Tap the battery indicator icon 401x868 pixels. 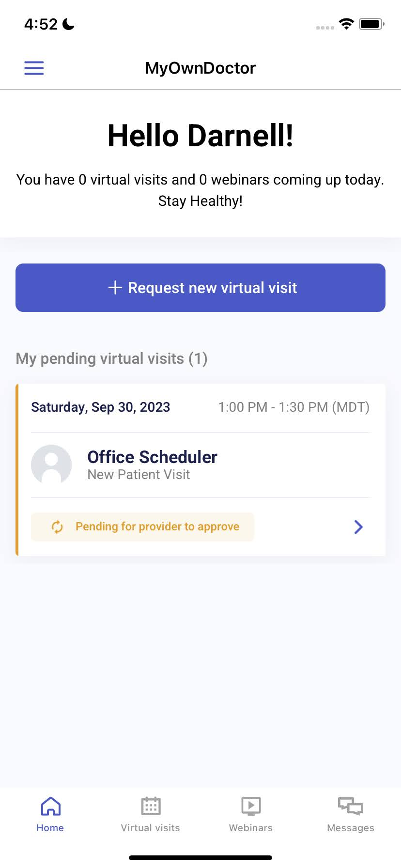(371, 24)
